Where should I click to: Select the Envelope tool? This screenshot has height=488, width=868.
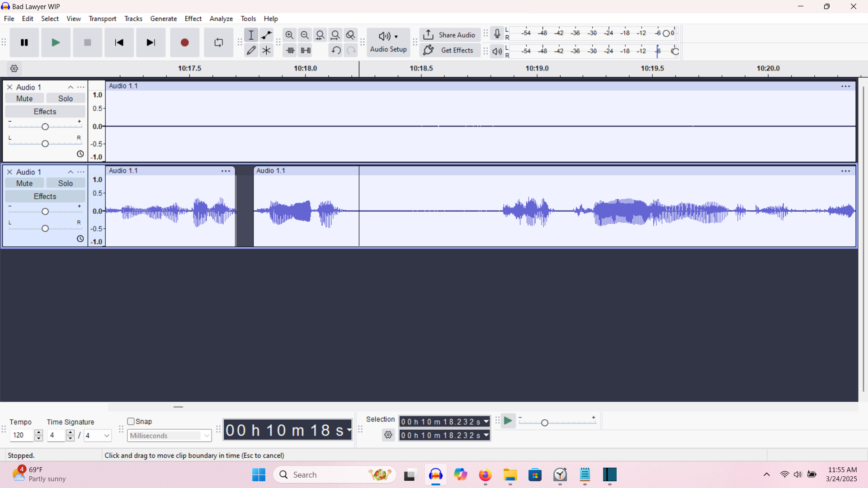point(267,35)
